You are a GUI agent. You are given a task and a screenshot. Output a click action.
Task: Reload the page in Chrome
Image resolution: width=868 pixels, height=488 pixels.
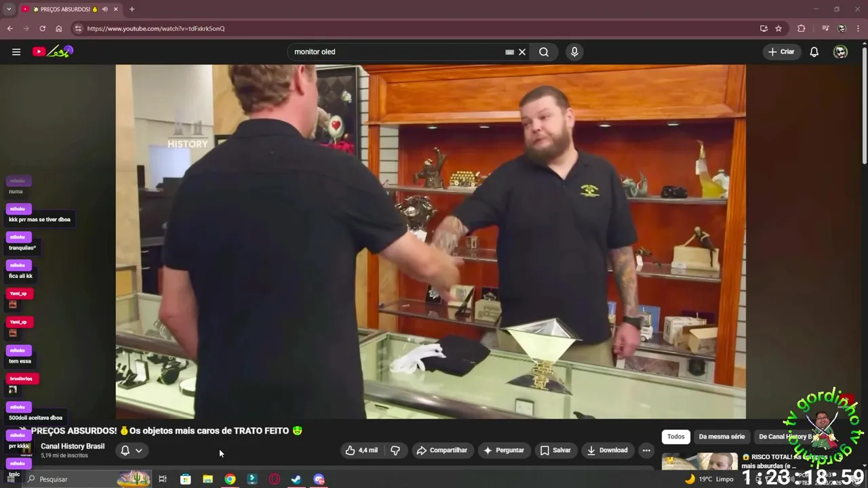[42, 28]
